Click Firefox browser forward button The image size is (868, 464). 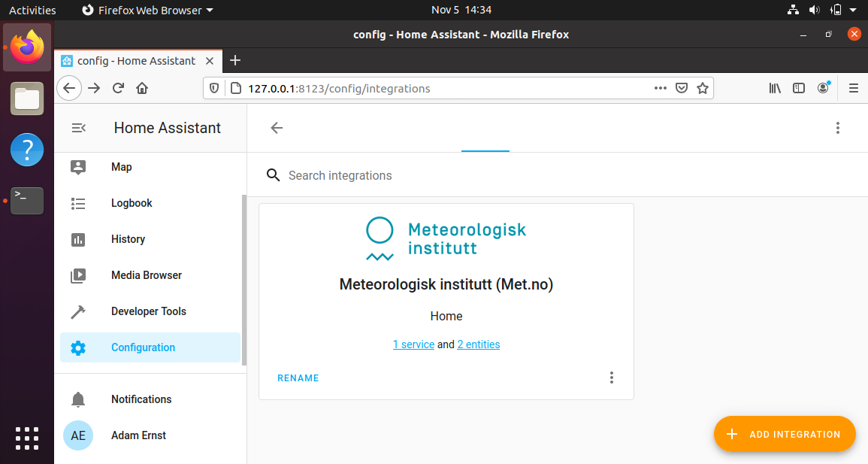94,88
